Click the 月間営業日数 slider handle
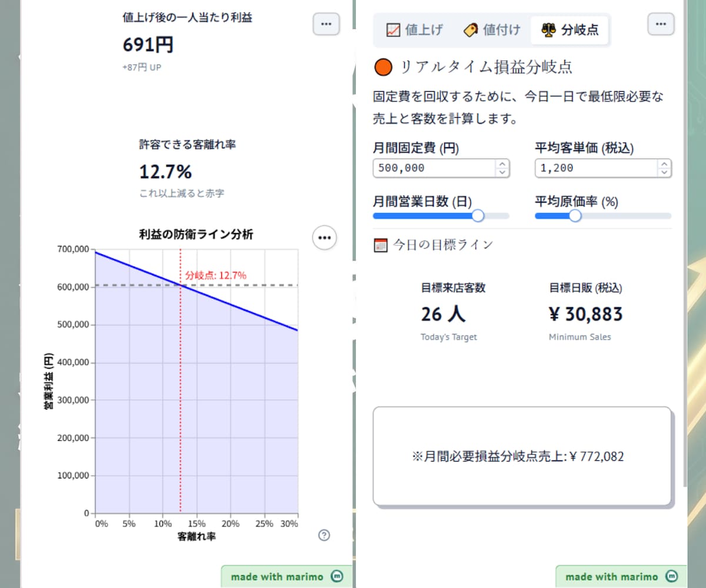The image size is (706, 588). click(478, 216)
